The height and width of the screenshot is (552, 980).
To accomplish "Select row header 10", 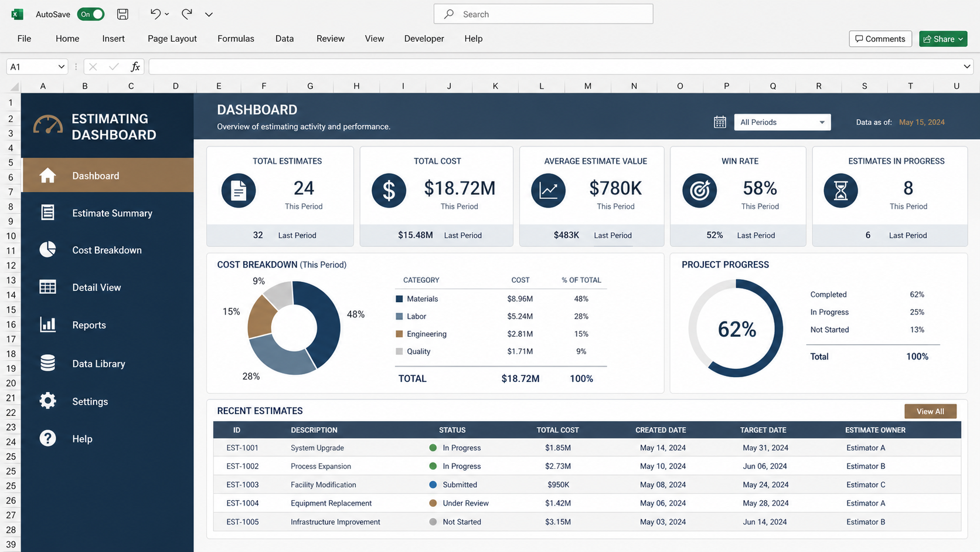I will click(x=11, y=236).
